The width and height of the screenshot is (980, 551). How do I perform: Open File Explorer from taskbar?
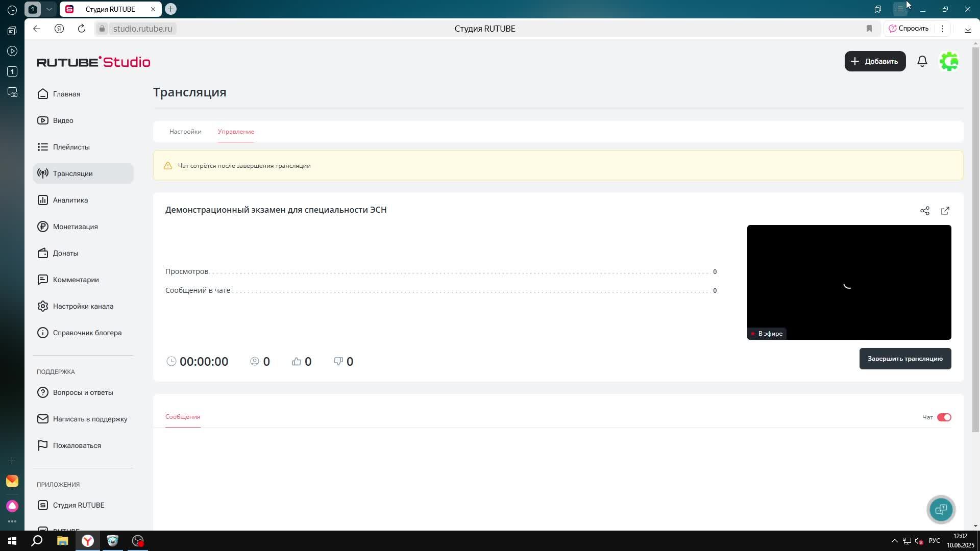pos(62,541)
